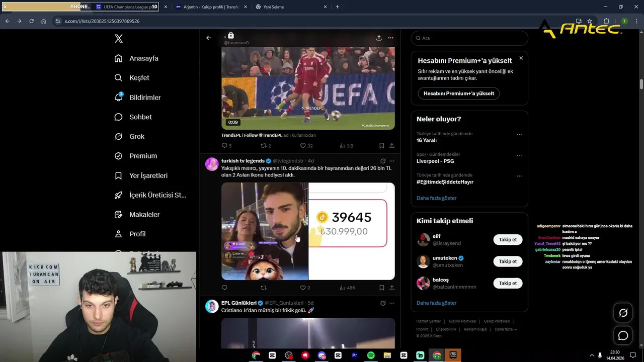Like the TrendEPL video post with 32 likes

click(x=303, y=146)
